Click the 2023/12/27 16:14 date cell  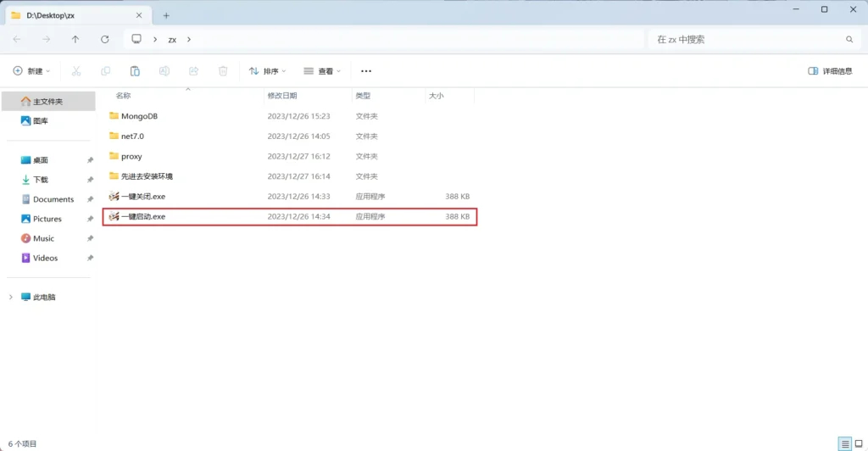click(x=298, y=176)
